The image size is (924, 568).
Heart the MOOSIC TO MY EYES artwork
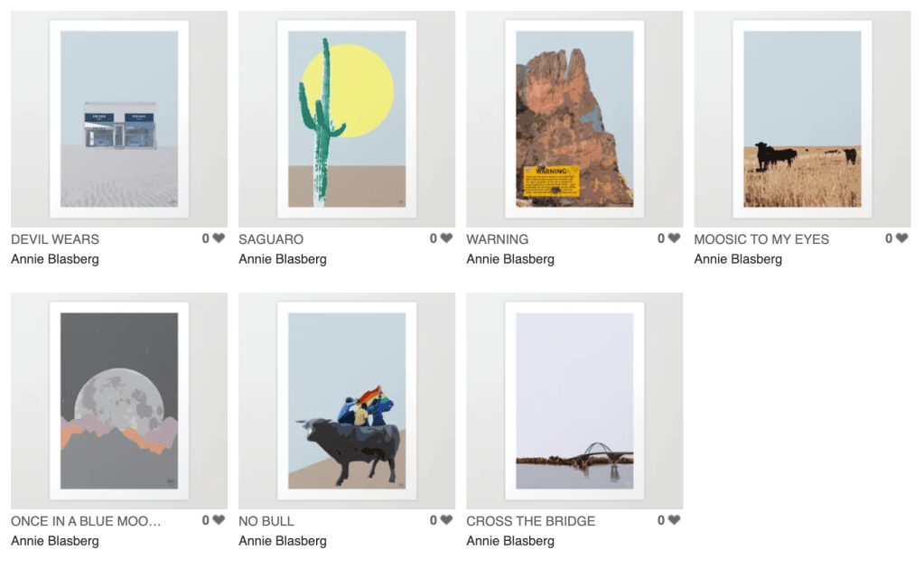901,238
